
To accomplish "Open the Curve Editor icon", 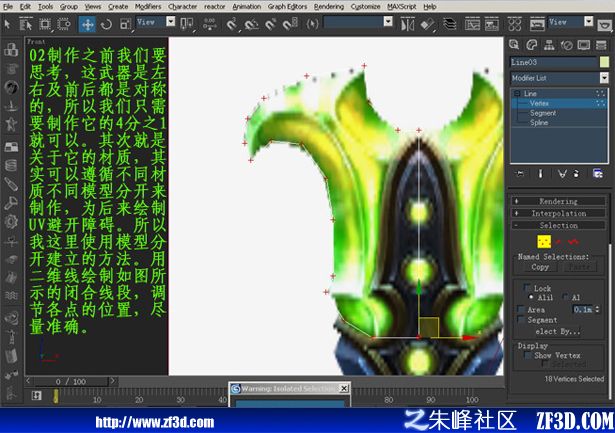I will pyautogui.click(x=472, y=24).
